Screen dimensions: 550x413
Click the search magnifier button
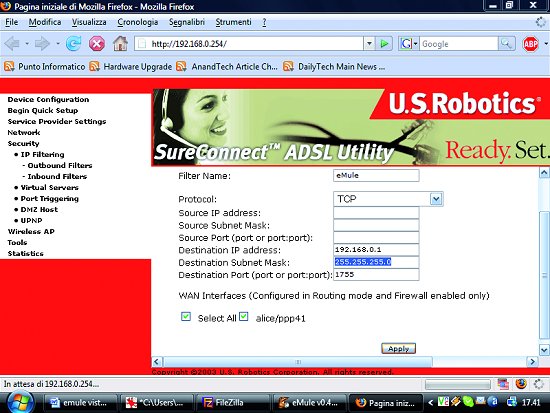tap(506, 44)
